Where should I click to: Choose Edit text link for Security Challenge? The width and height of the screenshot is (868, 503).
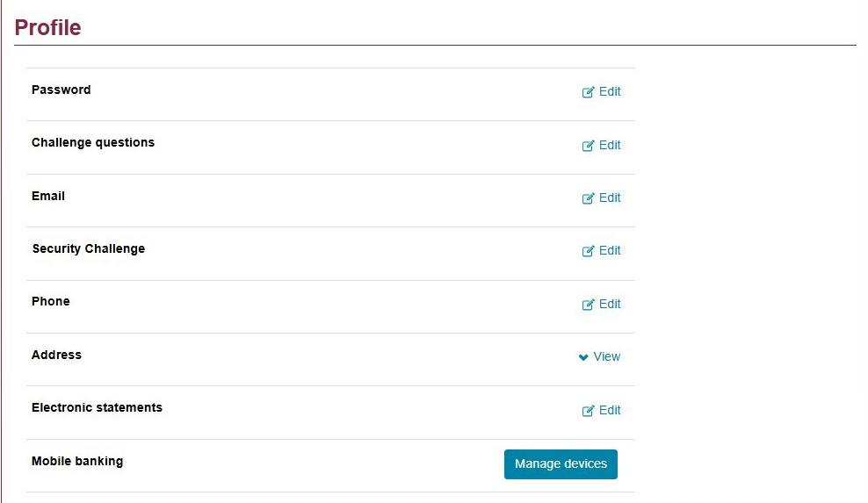point(610,250)
